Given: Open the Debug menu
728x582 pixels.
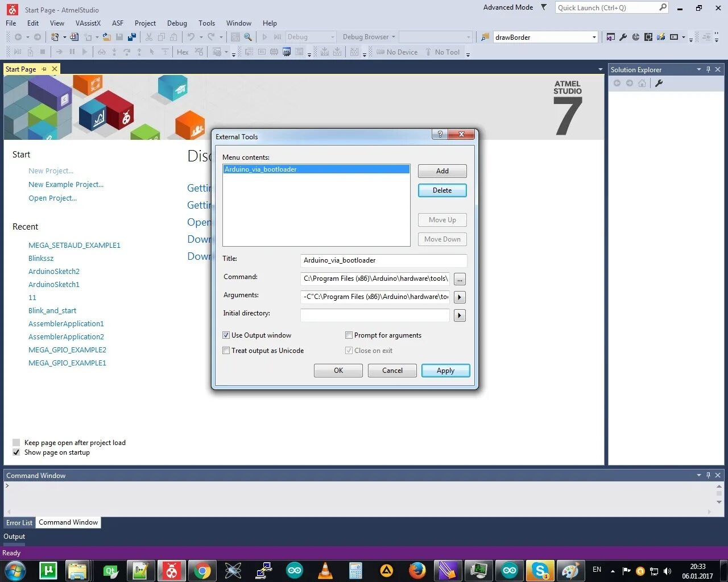Looking at the screenshot, I should point(177,23).
